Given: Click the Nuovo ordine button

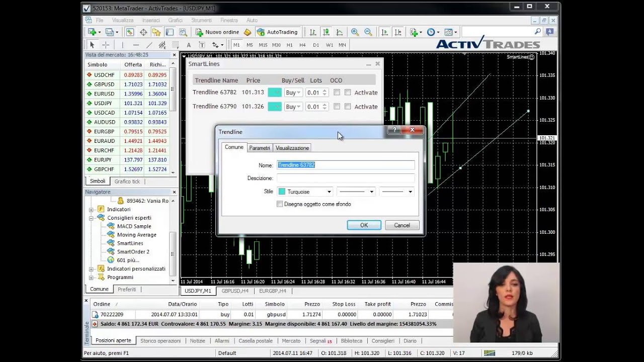Looking at the screenshot, I should (217, 32).
